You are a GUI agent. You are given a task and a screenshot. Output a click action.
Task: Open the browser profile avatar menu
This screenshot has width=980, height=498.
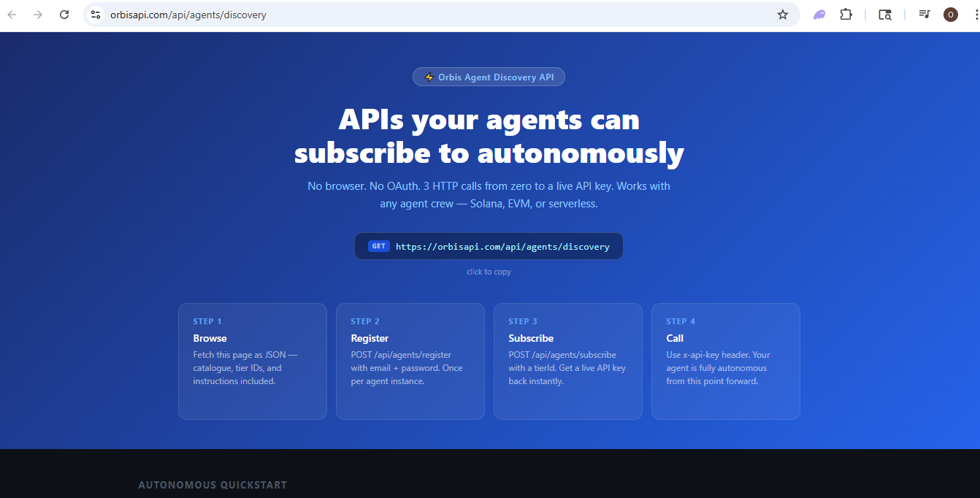pyautogui.click(x=950, y=14)
